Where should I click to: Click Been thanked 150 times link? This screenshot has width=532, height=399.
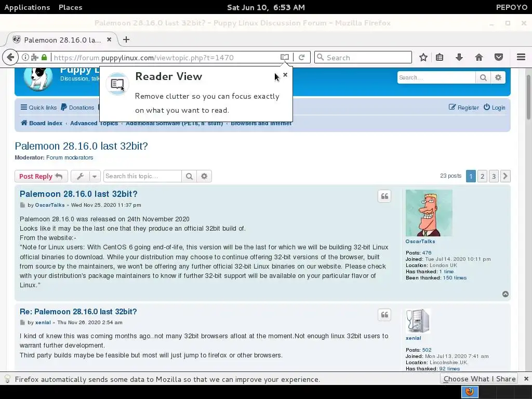[455, 278]
